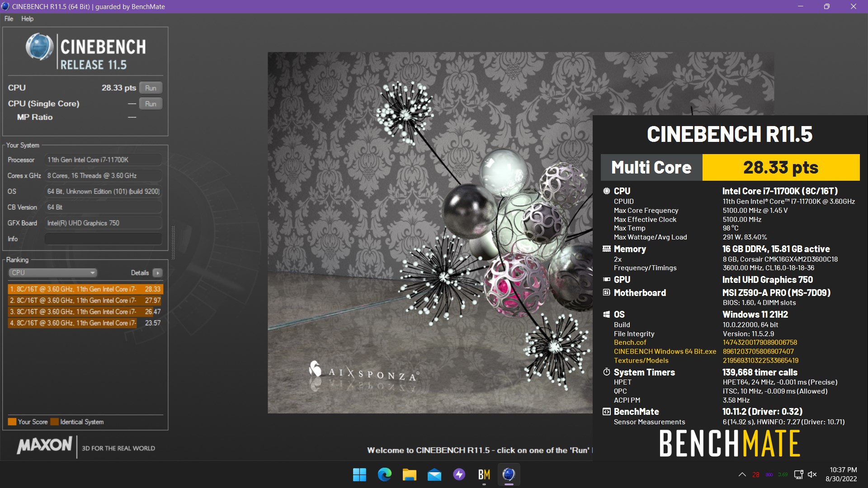The height and width of the screenshot is (488, 868).
Task: Select ranking entry with score 27.97
Action: pyautogui.click(x=85, y=300)
